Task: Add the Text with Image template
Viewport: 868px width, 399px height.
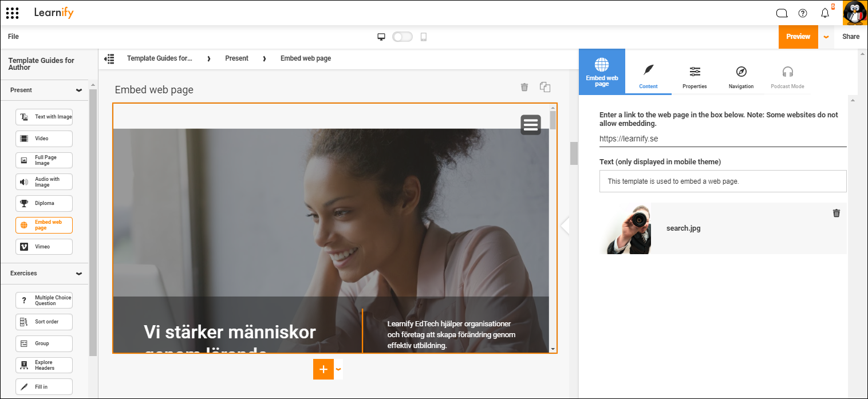Action: [x=44, y=117]
